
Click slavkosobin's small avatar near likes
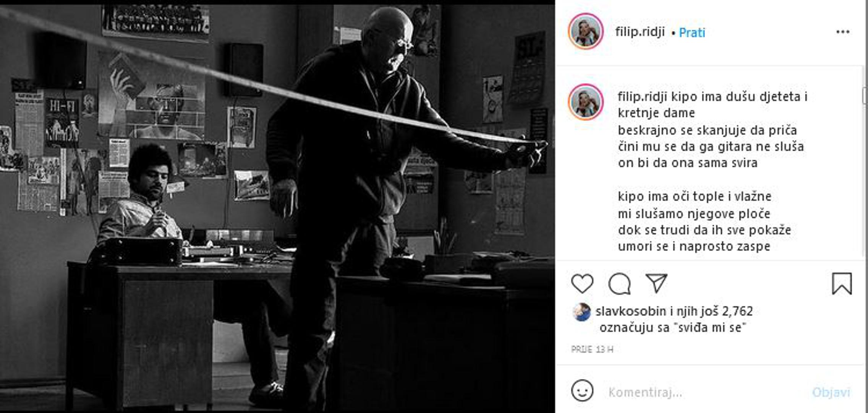581,312
